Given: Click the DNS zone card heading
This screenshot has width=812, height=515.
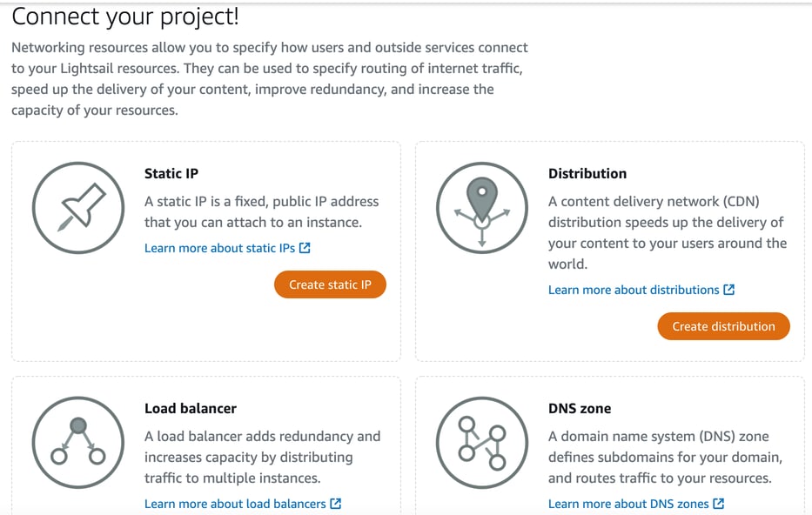Looking at the screenshot, I should (x=580, y=408).
